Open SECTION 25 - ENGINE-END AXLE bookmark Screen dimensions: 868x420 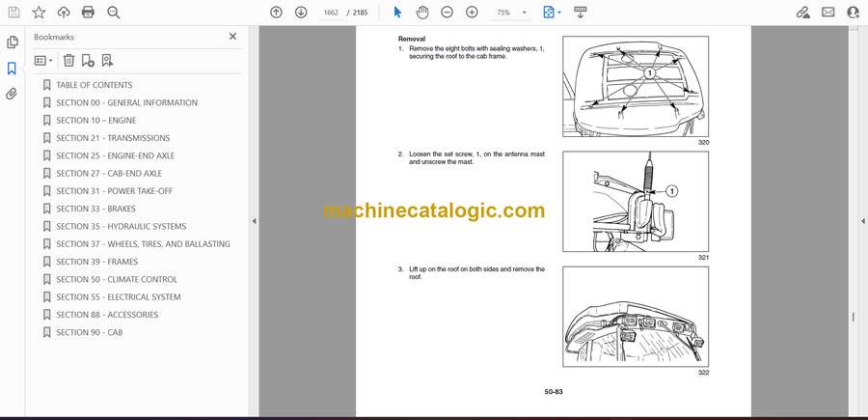coord(115,155)
